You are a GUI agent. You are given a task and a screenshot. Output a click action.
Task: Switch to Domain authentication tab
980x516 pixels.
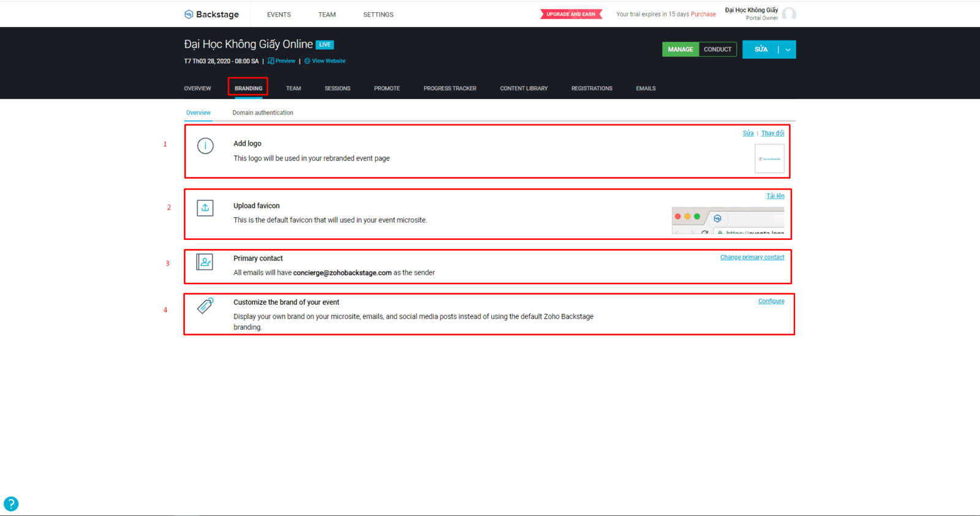click(x=263, y=113)
